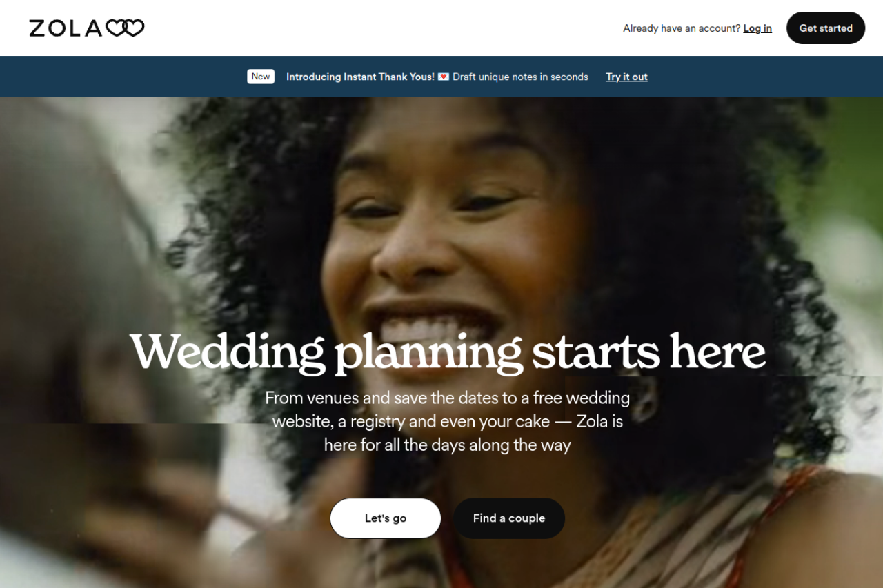
Task: Click the love letter emoji in the banner
Action: point(444,77)
